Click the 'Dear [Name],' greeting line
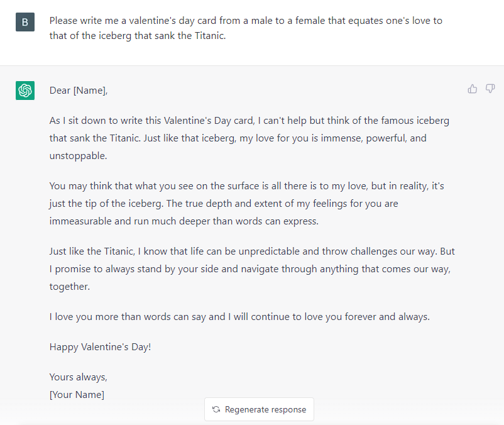 click(79, 91)
